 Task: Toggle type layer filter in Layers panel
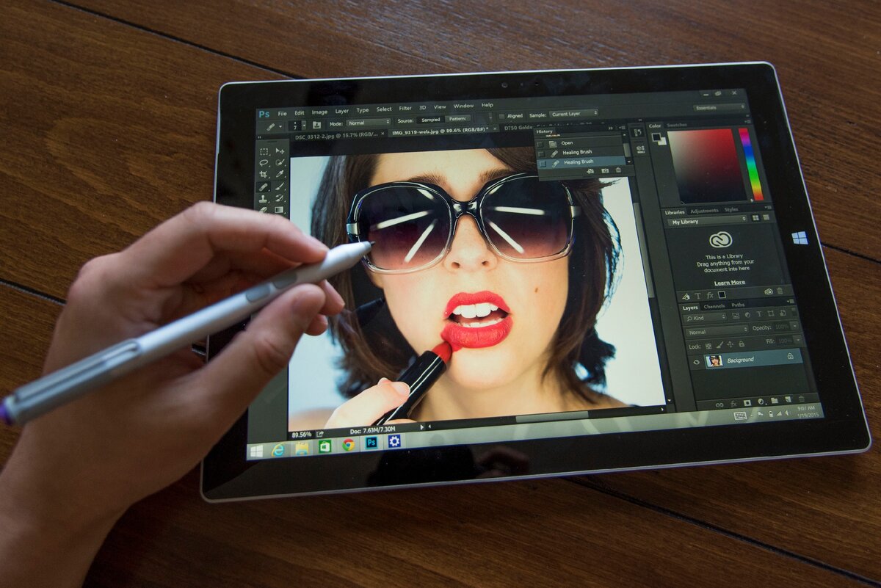point(759,313)
